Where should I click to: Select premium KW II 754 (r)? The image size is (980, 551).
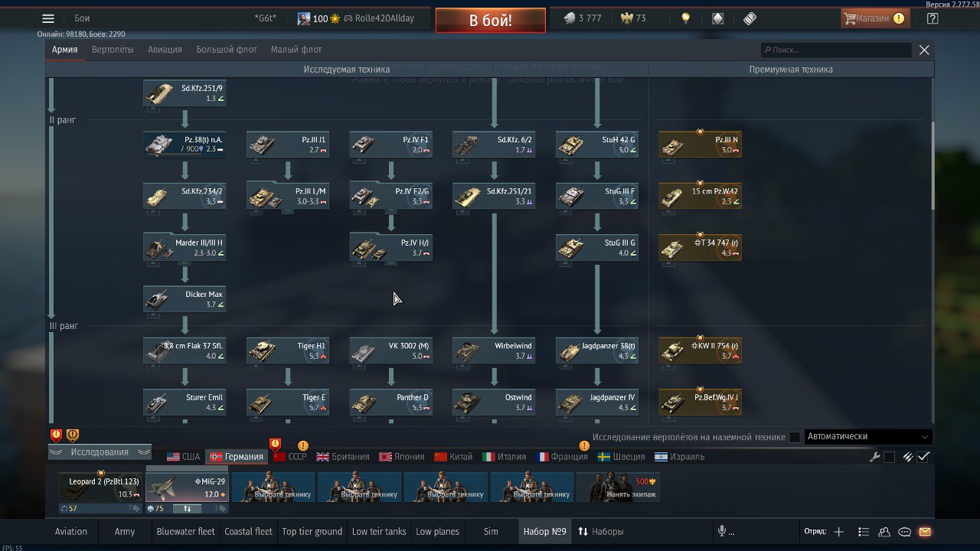(x=700, y=350)
